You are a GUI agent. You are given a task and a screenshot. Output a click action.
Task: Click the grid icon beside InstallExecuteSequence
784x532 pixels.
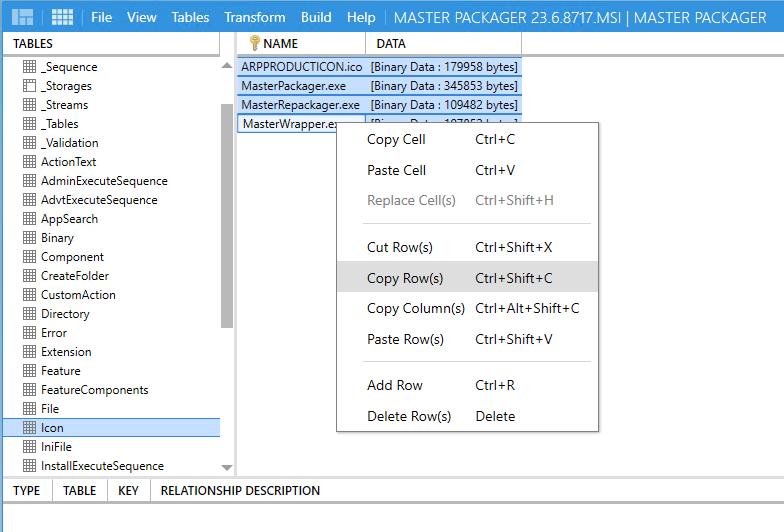point(30,466)
